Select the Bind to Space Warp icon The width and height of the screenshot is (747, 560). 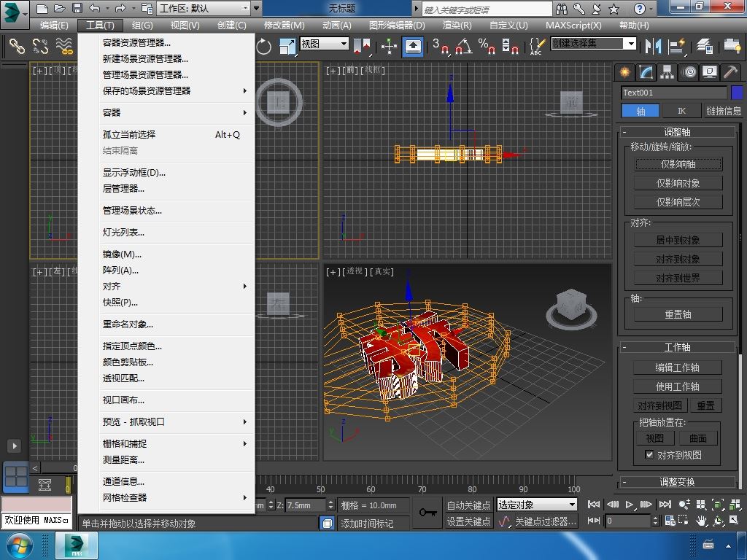coord(64,46)
